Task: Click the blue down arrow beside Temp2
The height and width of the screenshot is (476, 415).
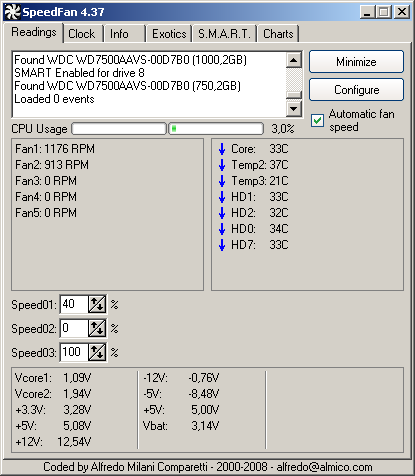Action: [x=222, y=165]
